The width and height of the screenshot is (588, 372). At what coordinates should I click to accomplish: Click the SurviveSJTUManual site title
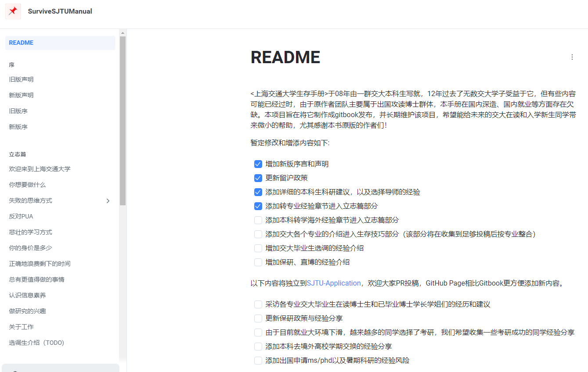(x=60, y=11)
